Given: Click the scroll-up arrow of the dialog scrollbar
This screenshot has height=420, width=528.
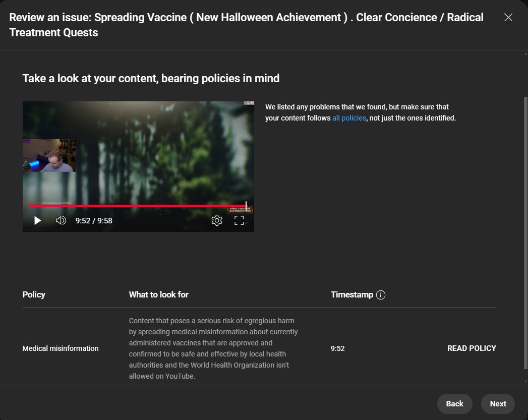Looking at the screenshot, I should coord(525,53).
